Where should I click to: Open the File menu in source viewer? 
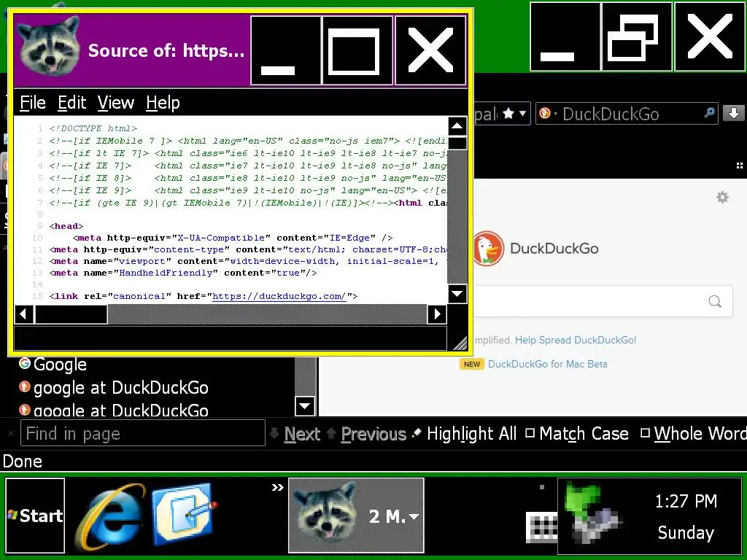(33, 102)
